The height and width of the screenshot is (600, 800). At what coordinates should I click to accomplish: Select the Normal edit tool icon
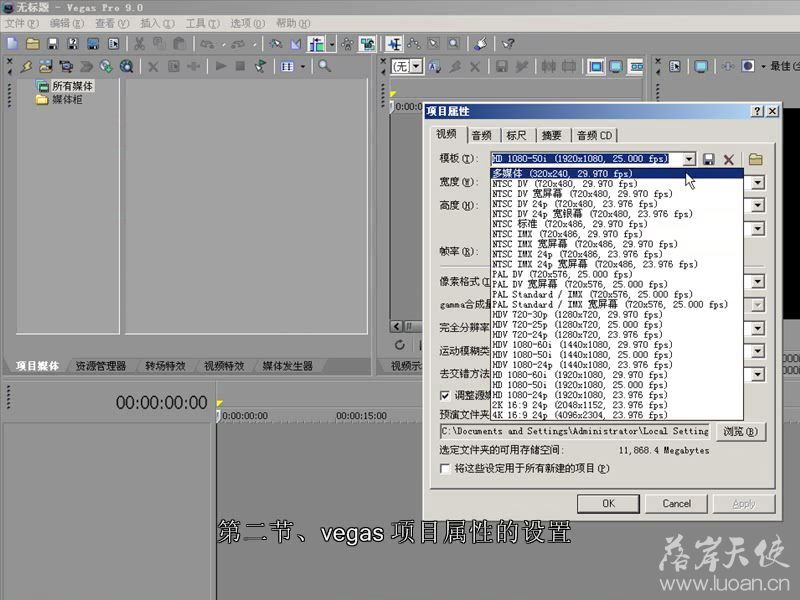393,44
